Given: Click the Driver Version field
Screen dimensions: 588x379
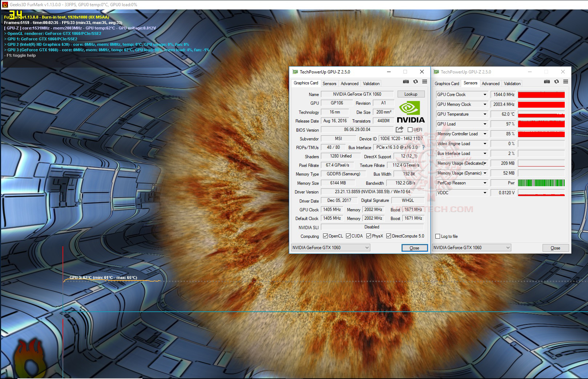Looking at the screenshot, I should pos(372,192).
